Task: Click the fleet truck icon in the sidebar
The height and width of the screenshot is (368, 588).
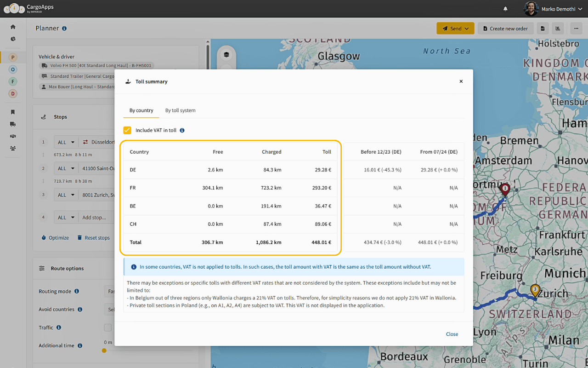Action: [12, 124]
